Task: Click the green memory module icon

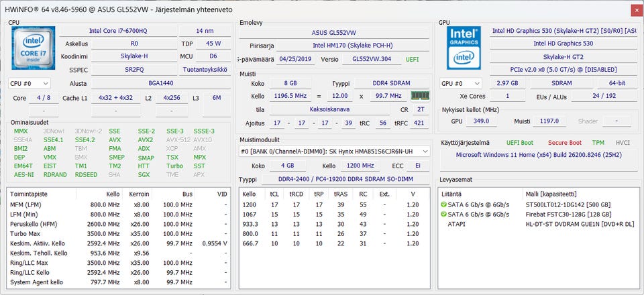Action: click(x=420, y=96)
